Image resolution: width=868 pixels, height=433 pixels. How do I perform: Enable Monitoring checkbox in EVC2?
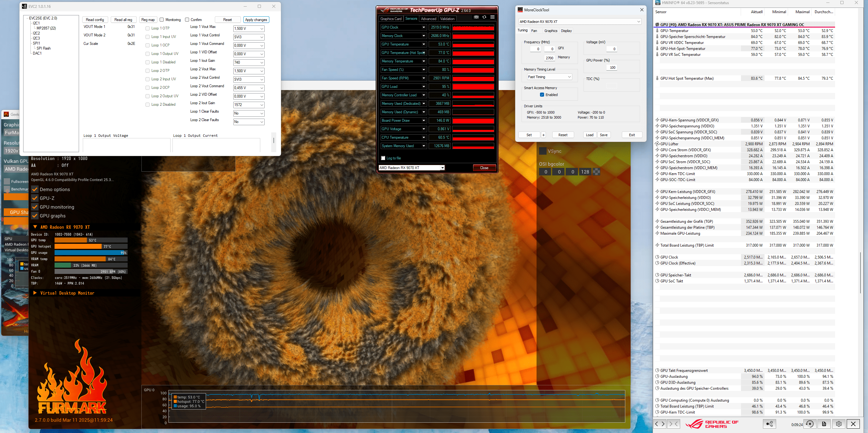click(x=162, y=19)
